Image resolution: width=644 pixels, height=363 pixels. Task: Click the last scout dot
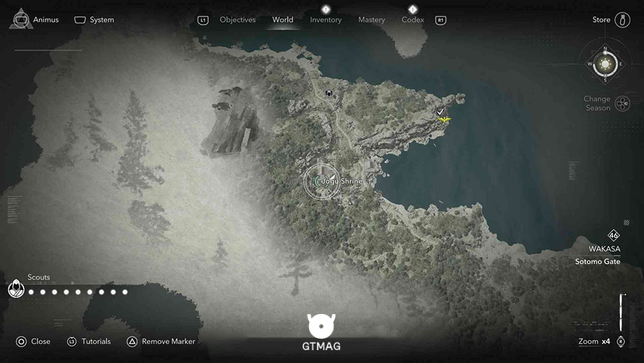(x=125, y=292)
